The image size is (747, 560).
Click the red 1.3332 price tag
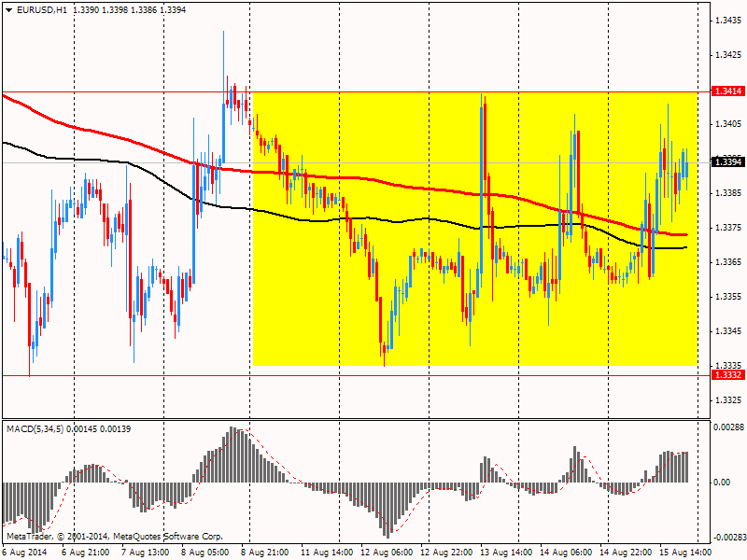(x=727, y=374)
